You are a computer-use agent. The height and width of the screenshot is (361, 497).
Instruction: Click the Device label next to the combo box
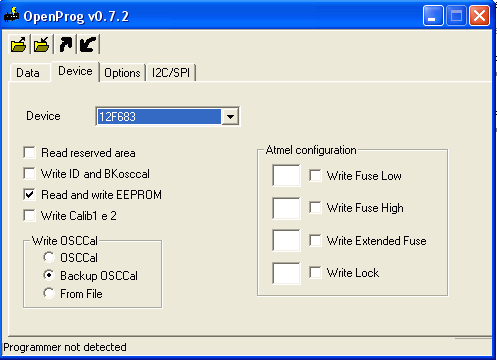(x=43, y=116)
